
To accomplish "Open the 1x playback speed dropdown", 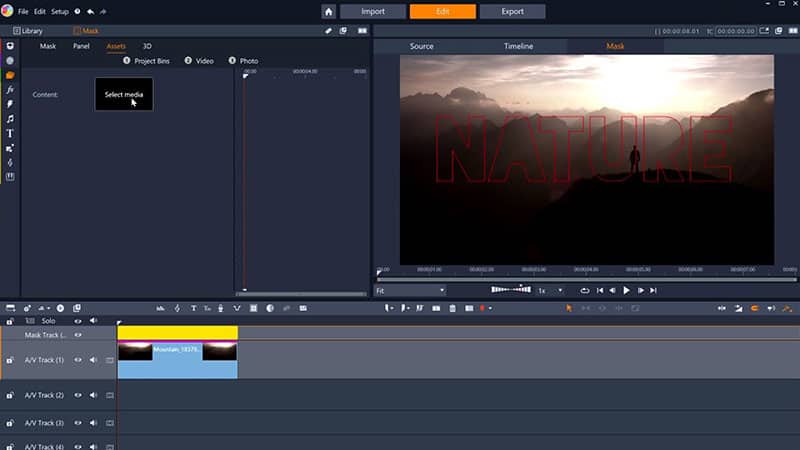I will click(x=549, y=290).
